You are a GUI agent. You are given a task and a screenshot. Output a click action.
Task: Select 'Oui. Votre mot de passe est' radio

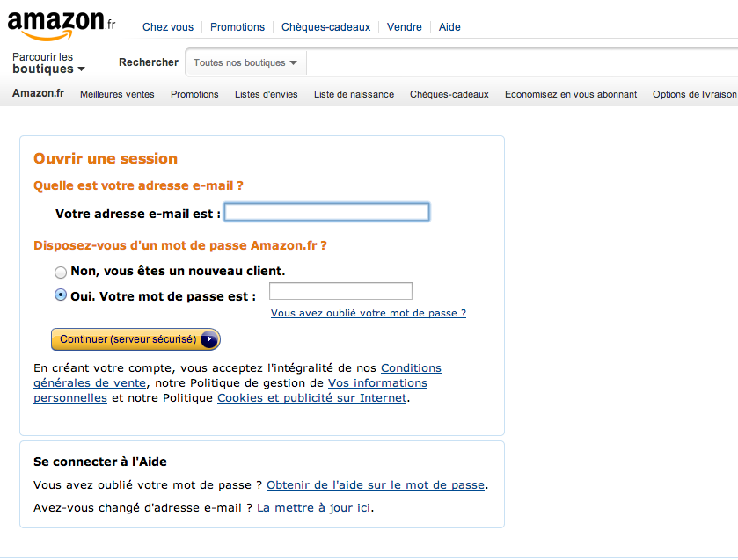tap(61, 295)
